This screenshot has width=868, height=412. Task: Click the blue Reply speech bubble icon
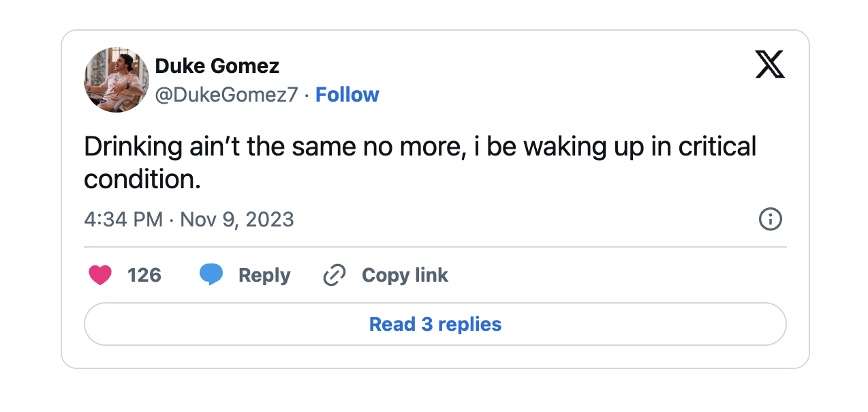click(x=211, y=275)
